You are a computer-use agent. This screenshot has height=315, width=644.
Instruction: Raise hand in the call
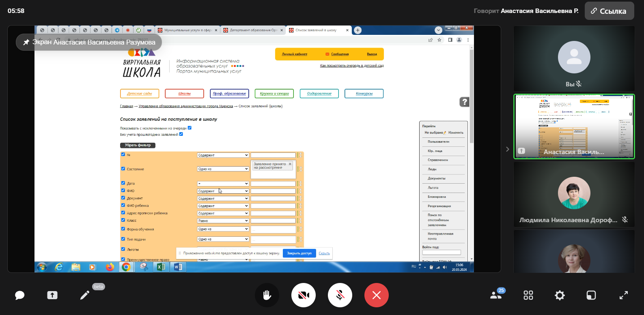point(267,295)
